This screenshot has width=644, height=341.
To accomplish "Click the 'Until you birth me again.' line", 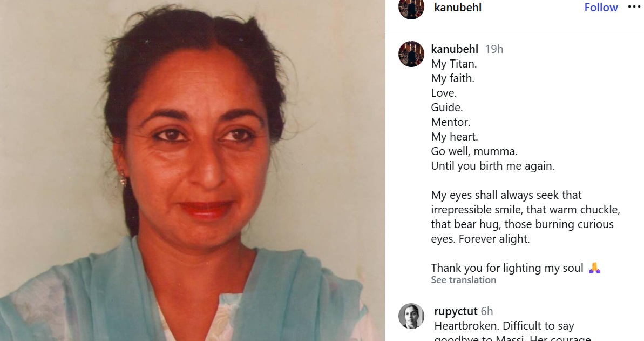I will coord(492,166).
